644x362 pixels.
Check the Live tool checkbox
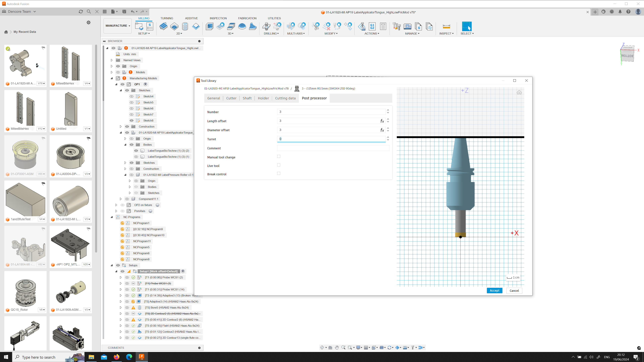[279, 165]
